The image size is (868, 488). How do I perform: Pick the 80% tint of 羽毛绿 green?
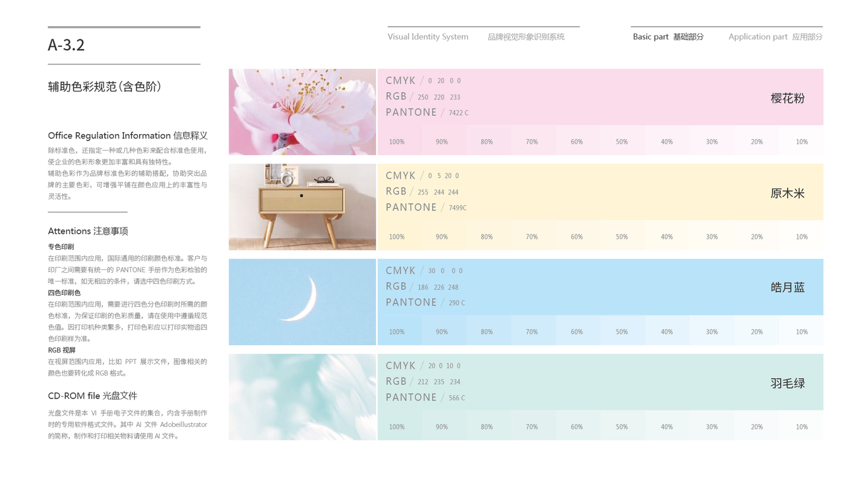tap(489, 425)
